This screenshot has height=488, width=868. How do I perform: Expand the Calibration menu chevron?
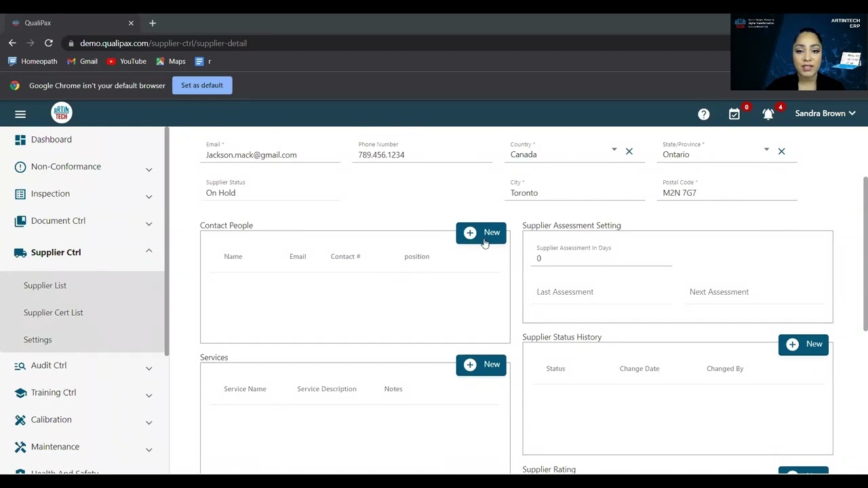point(149,422)
